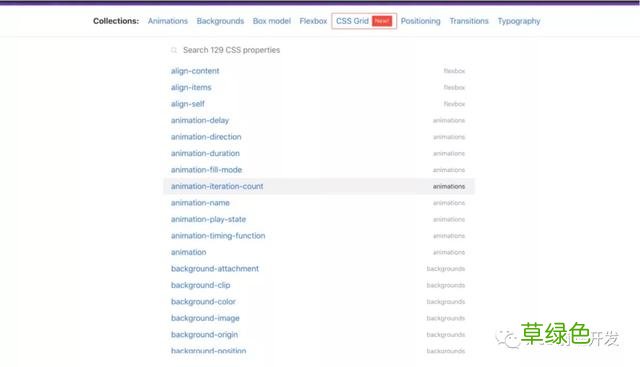The image size is (640, 367).
Task: Open the animation-duration property
Action: pyautogui.click(x=205, y=153)
